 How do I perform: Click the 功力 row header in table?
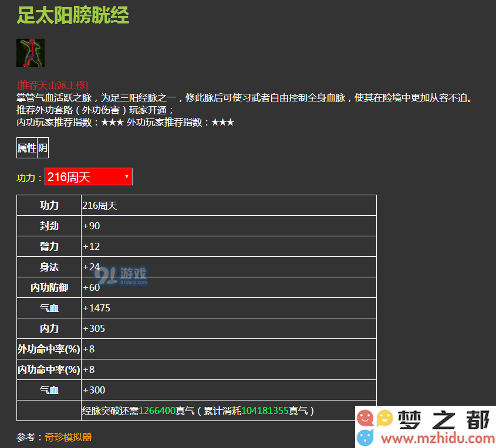coord(49,205)
